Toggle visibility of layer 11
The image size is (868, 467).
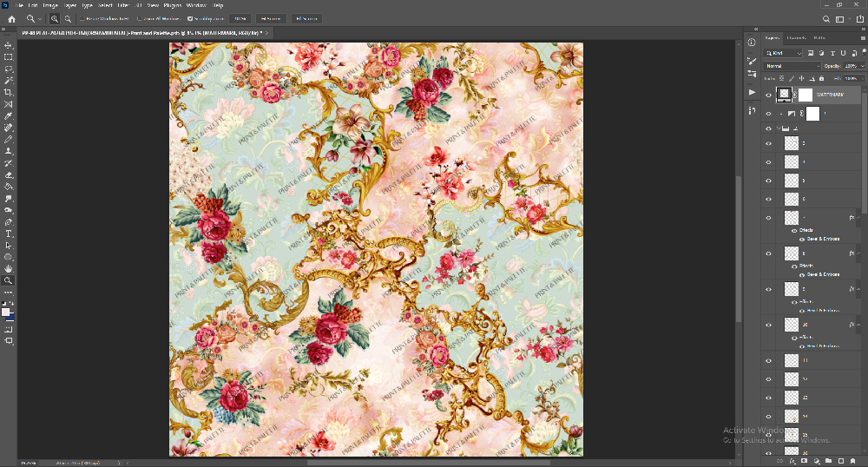(x=768, y=361)
